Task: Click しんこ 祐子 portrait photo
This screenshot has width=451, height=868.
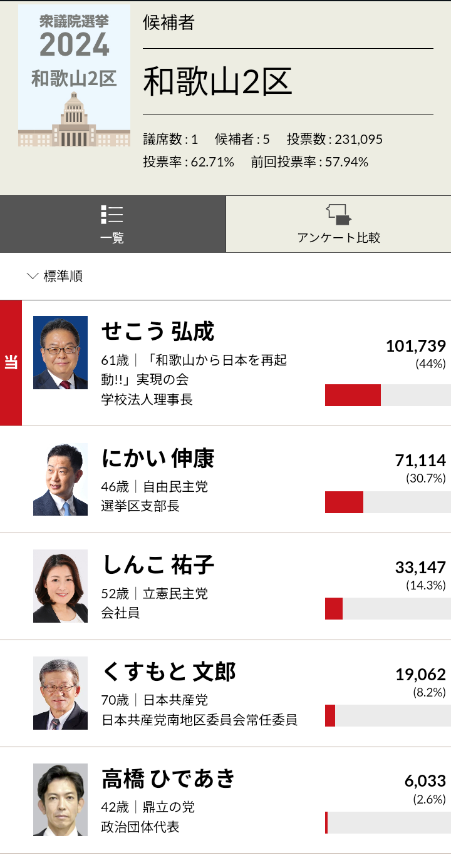Action: 60,586
